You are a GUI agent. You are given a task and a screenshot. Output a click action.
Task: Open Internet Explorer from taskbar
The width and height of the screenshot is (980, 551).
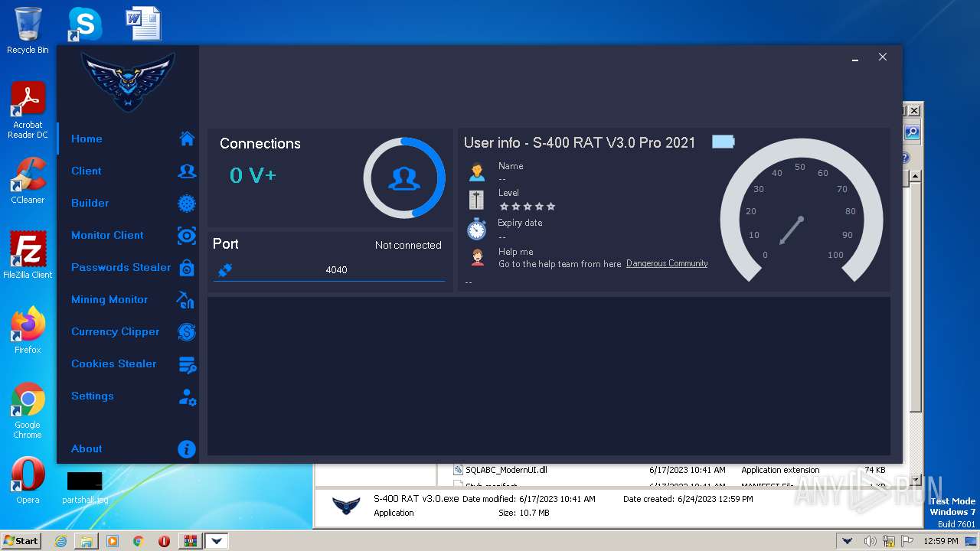click(60, 541)
